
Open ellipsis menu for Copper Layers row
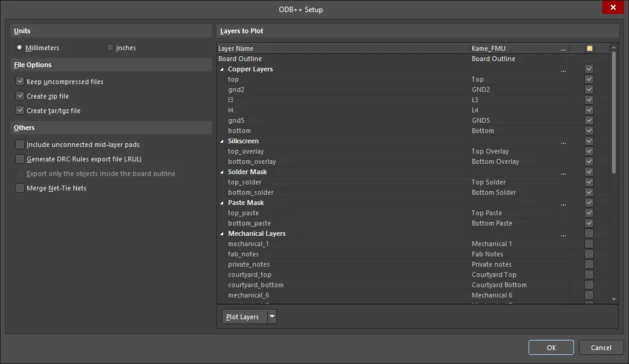(x=563, y=71)
